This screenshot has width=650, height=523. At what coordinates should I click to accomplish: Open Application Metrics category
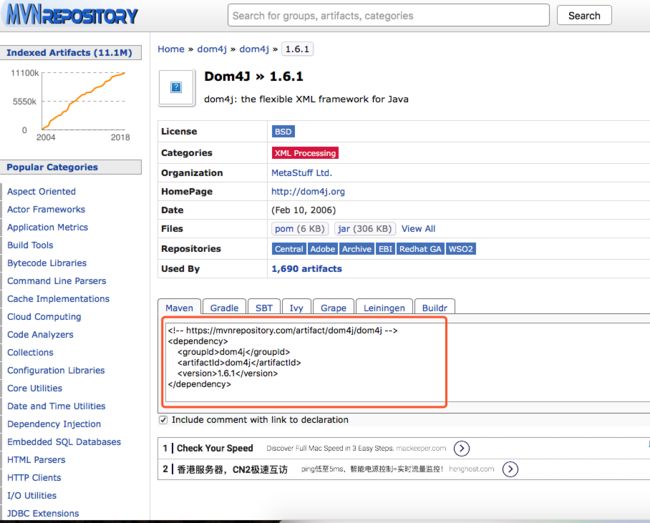pyautogui.click(x=48, y=227)
